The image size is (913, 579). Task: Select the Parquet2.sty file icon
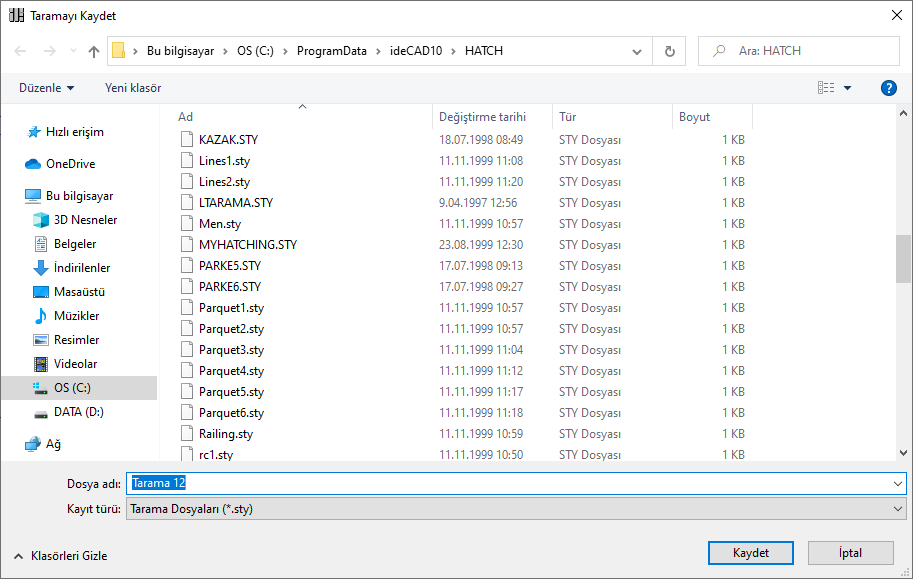click(x=187, y=328)
